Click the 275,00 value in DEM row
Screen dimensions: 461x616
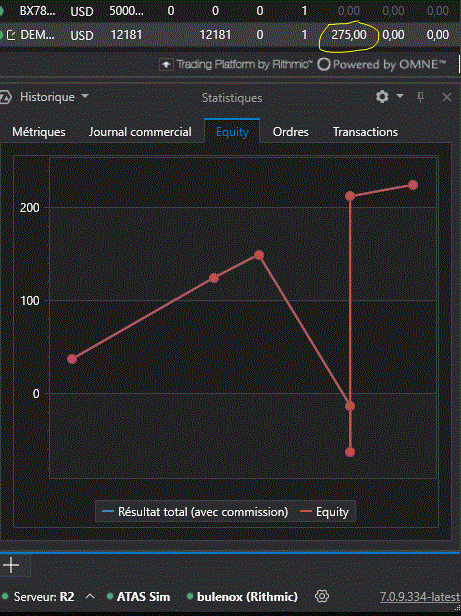349,35
